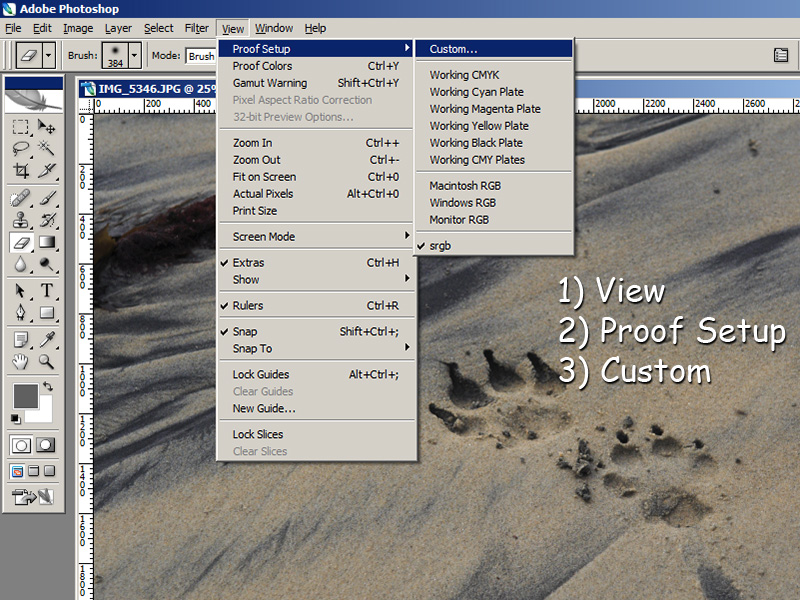Open the Layer menu
The height and width of the screenshot is (600, 800).
point(118,28)
